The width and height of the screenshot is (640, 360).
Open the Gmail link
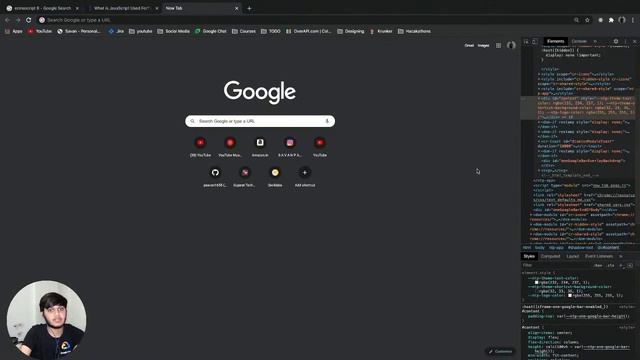469,45
